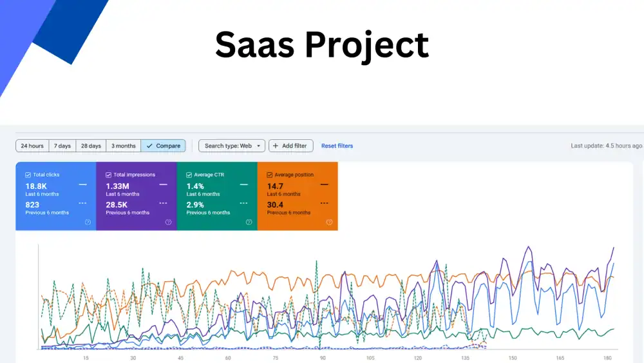The width and height of the screenshot is (644, 363).
Task: Click the 18.8K clicks value
Action: tap(37, 186)
